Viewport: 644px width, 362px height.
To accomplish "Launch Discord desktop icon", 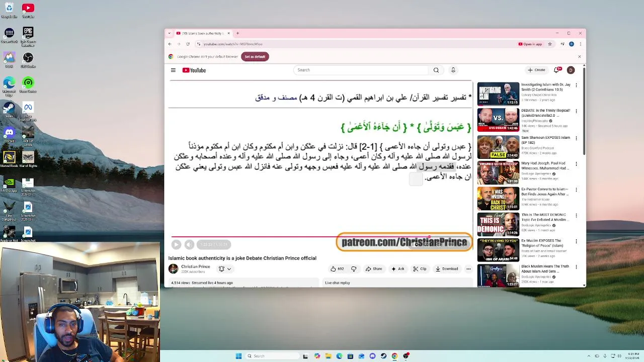I will [9, 135].
